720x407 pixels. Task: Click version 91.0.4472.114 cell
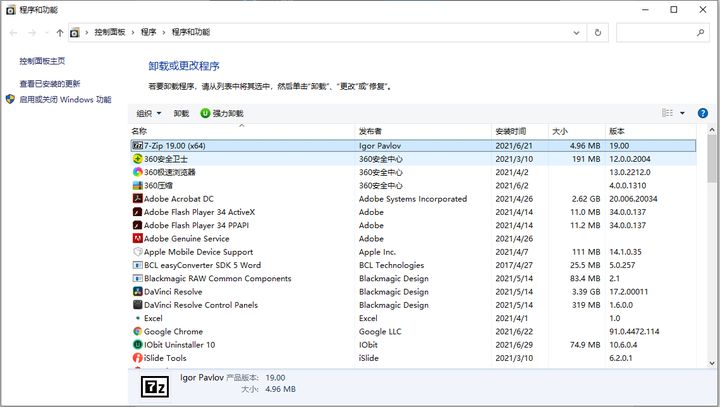point(634,331)
